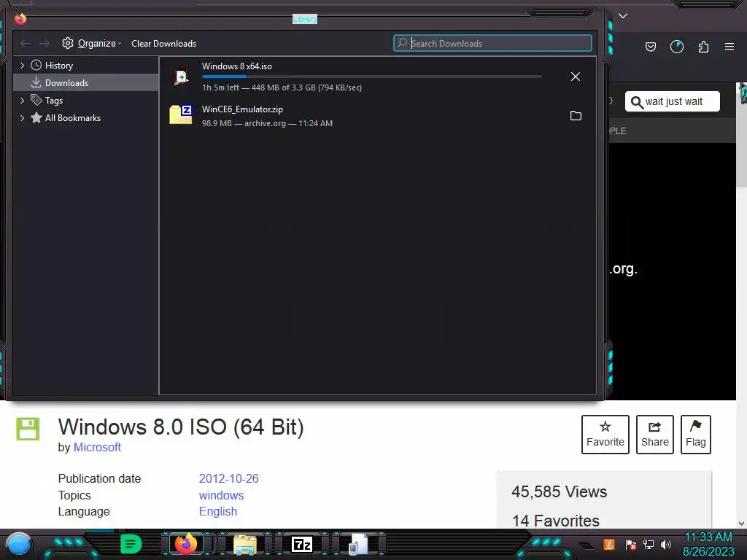Click the Windows 8 x64.iso file icon
The image size is (747, 560).
pyautogui.click(x=181, y=77)
